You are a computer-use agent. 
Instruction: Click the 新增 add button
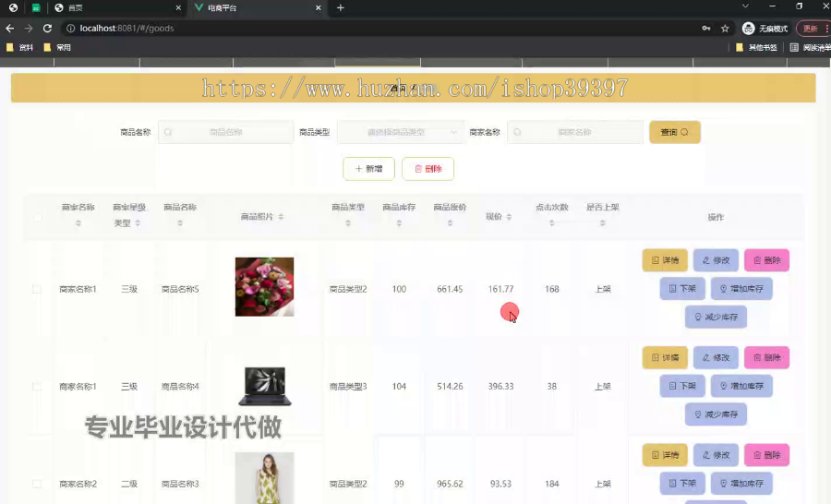click(368, 169)
